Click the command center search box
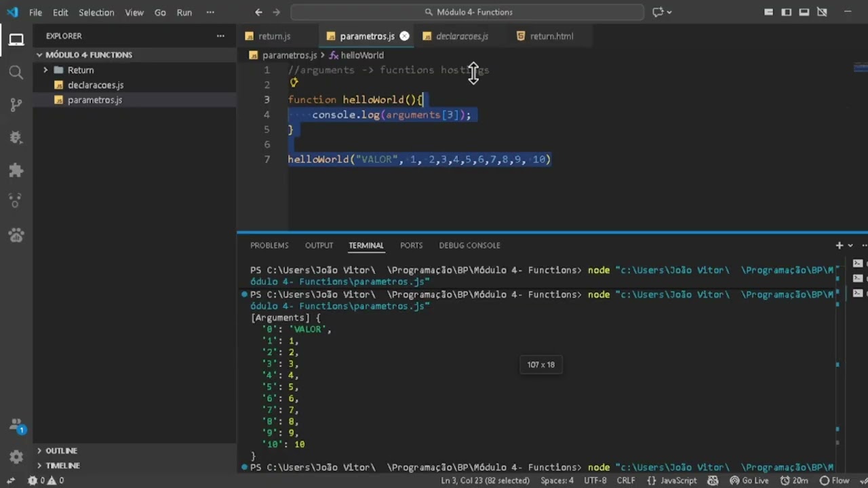The image size is (868, 488). tap(467, 12)
